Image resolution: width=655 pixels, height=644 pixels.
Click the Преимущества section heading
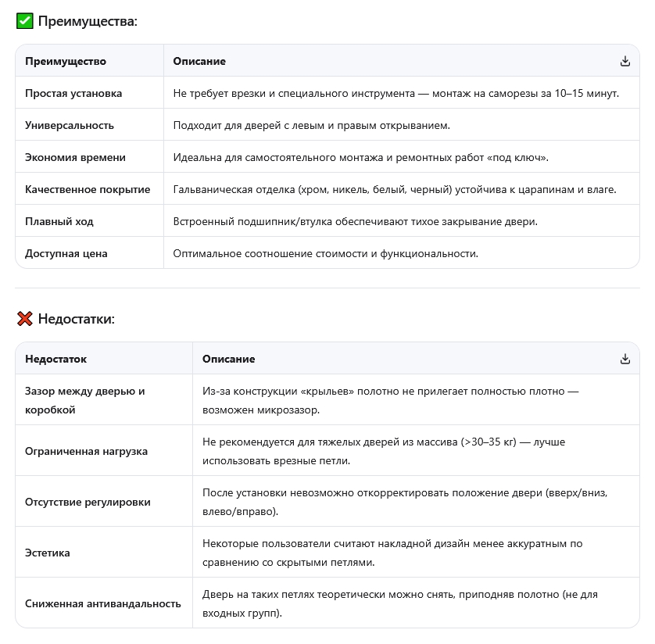click(x=88, y=21)
